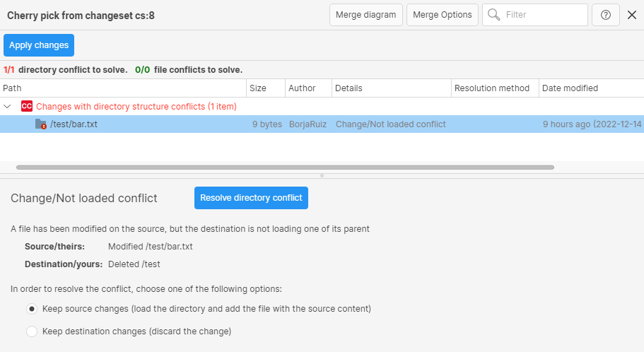Close the cherry pick window
The height and width of the screenshot is (352, 644).
[x=632, y=15]
